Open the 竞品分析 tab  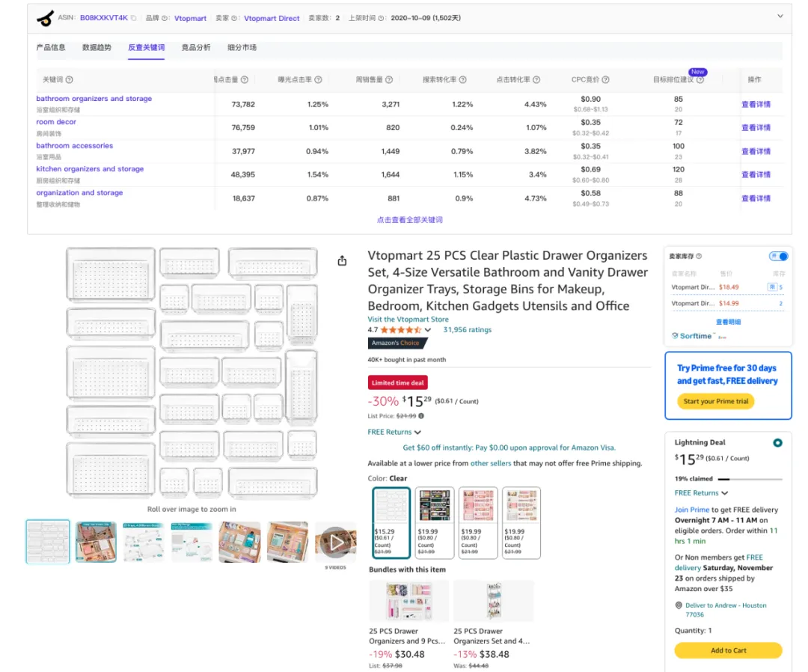pos(196,47)
